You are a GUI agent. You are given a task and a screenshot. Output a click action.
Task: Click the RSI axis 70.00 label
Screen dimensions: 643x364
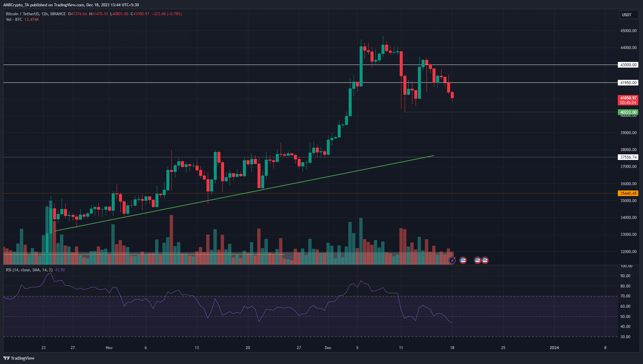click(x=625, y=296)
